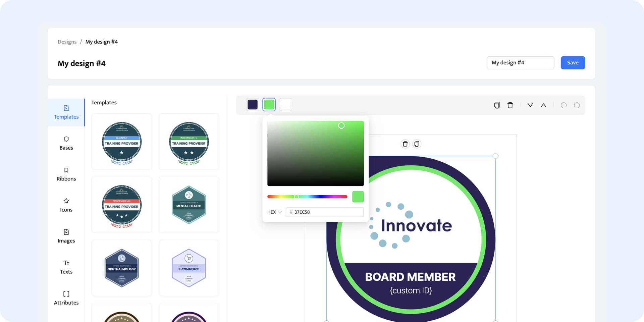Screen dimensions: 644x322
Task: Click the toolbar trash delete icon
Action: tap(510, 105)
